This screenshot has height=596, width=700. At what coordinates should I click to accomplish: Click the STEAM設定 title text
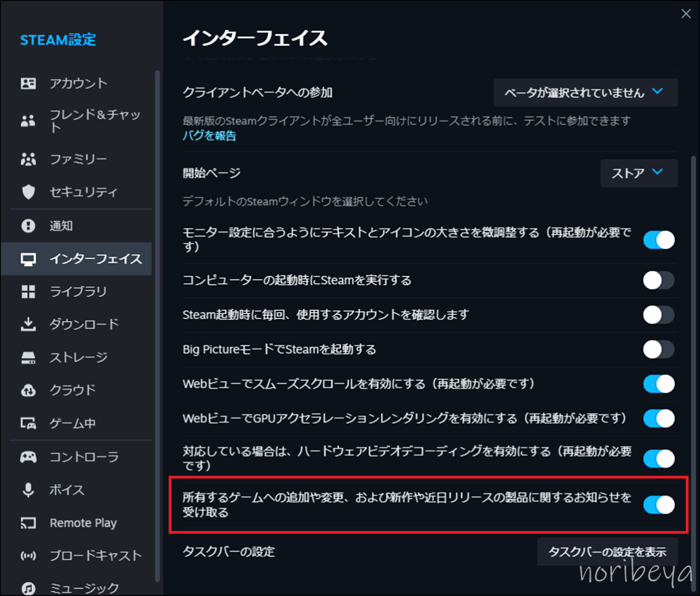point(58,40)
